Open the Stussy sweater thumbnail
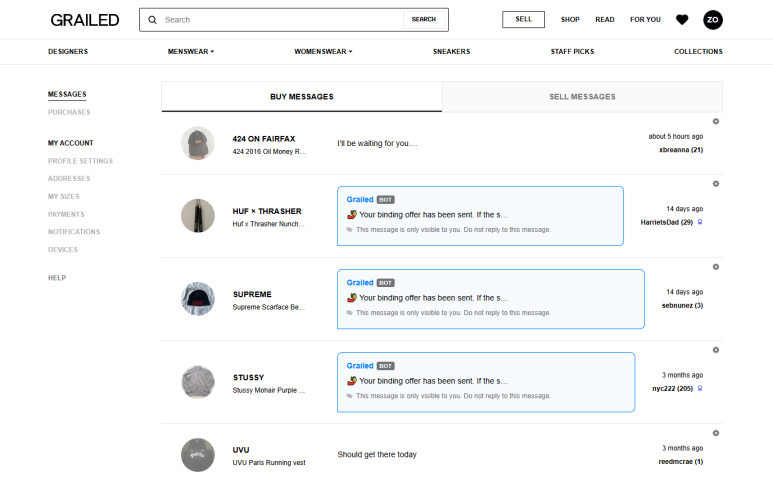Screen dimensions: 773x478 198,382
